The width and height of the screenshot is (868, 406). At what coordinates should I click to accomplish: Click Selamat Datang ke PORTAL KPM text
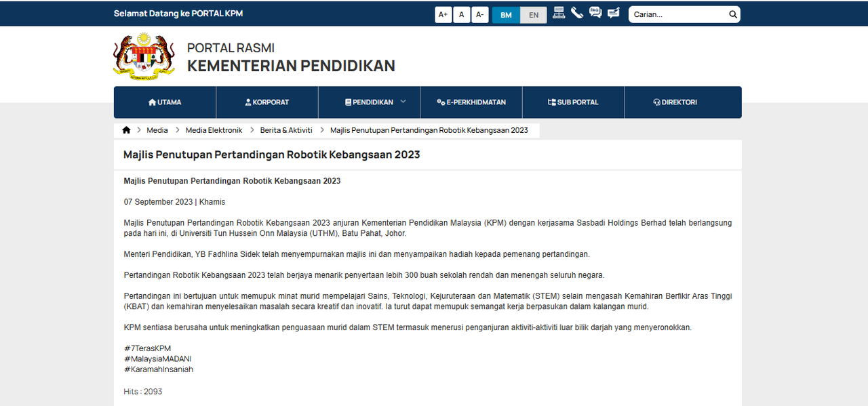pyautogui.click(x=178, y=14)
